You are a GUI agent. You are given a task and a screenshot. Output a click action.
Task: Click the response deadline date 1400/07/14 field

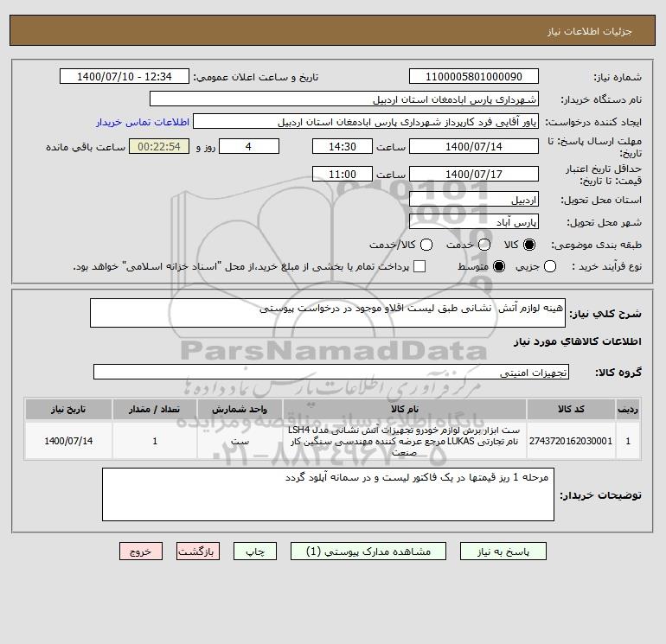click(474, 146)
